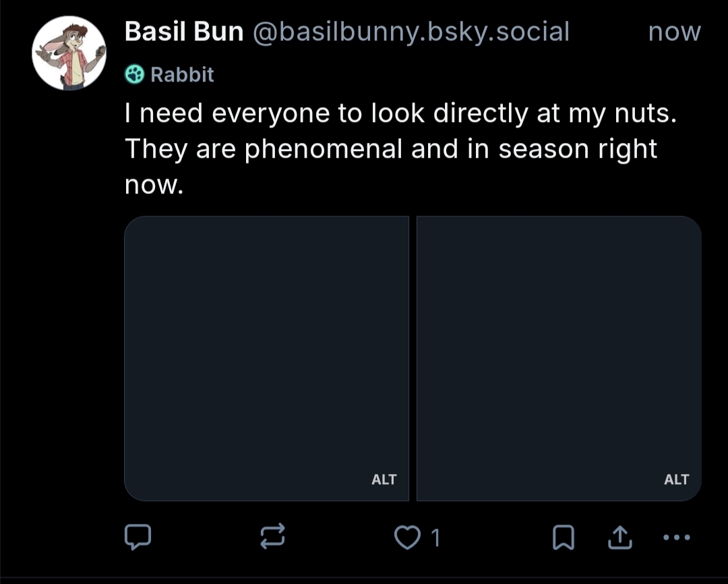Click the like count number 1
Screen dimensions: 728x584
click(435, 537)
